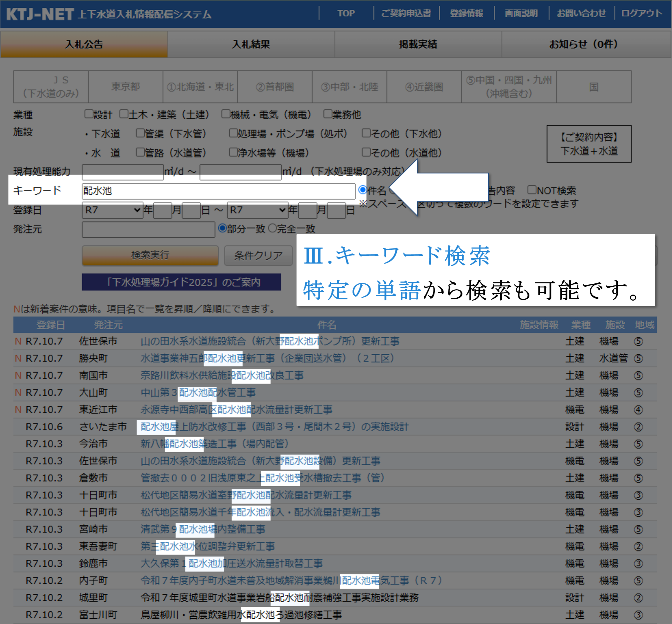The height and width of the screenshot is (624, 672).
Task: Choose 完全一致 radio option
Action: pyautogui.click(x=272, y=229)
